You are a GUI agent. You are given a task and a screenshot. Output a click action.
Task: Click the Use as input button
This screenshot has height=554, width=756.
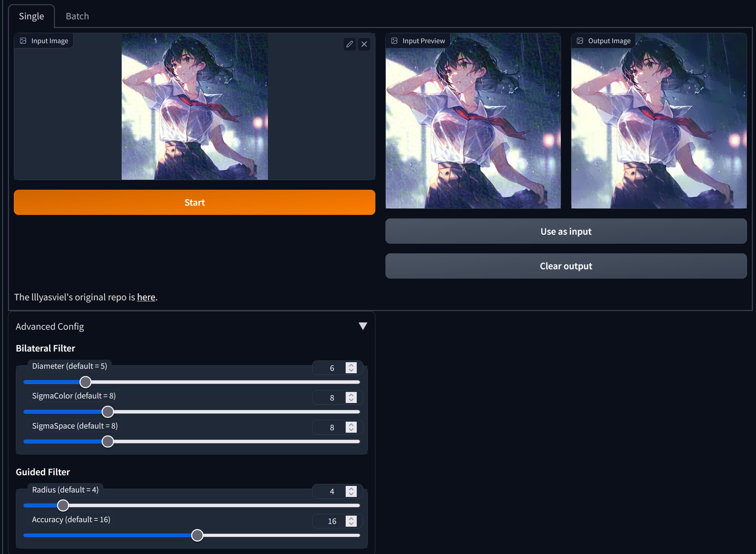[566, 231]
